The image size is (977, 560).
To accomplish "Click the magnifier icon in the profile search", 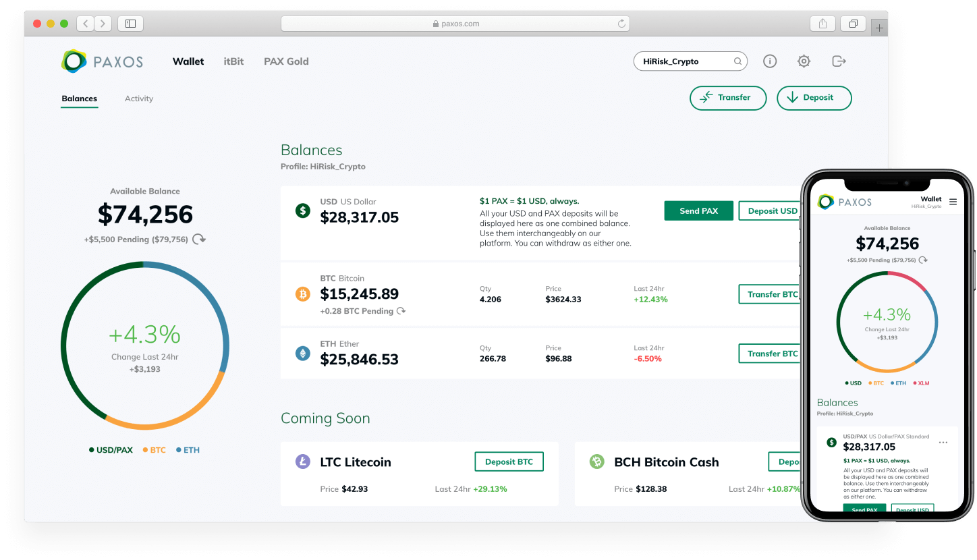I will pos(738,61).
